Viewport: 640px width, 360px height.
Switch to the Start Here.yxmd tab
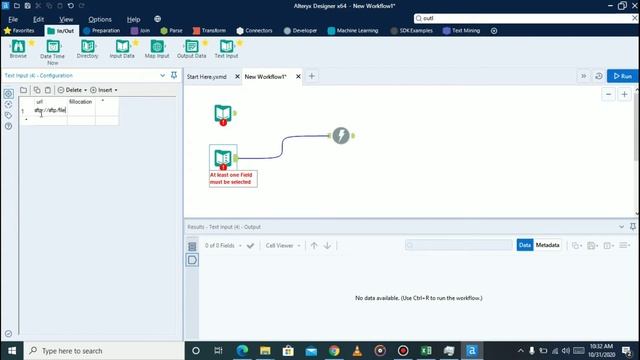pyautogui.click(x=207, y=77)
